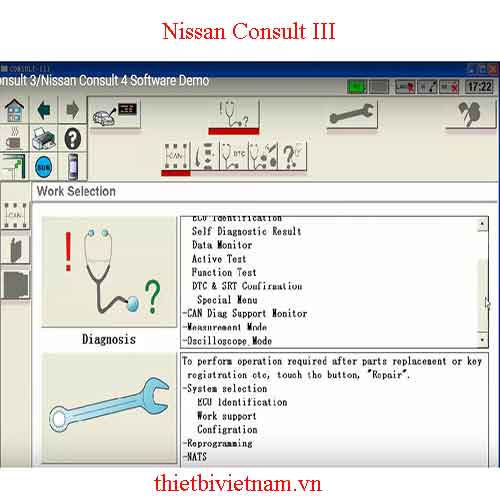Image resolution: width=500 pixels, height=500 pixels.
Task: Click 'Self Diagnostic Result' in the list
Action: [x=246, y=231]
